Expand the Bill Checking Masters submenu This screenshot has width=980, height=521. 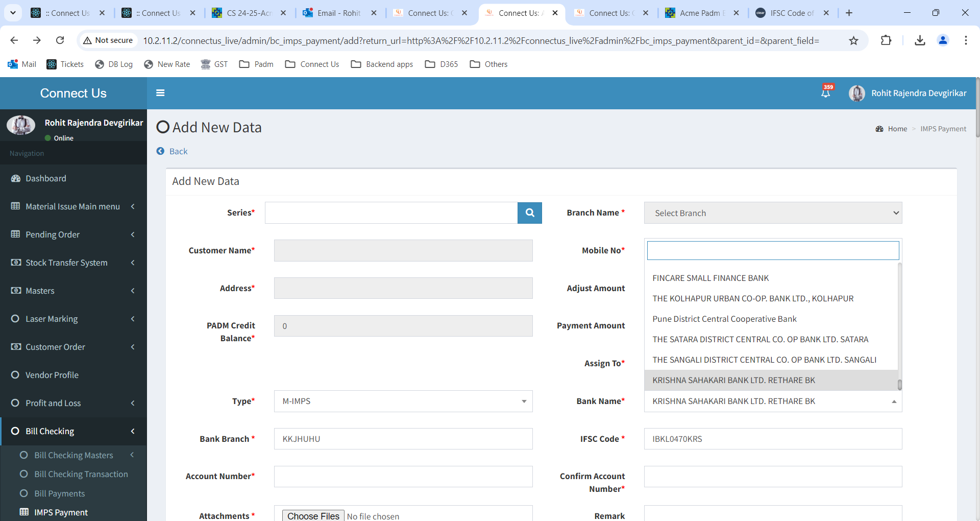132,455
